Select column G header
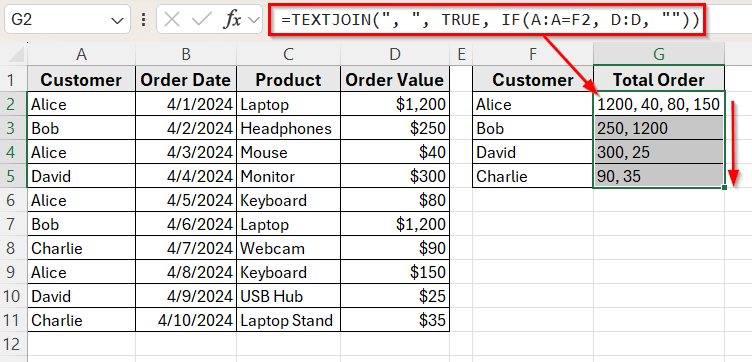752x362 pixels. (x=659, y=54)
